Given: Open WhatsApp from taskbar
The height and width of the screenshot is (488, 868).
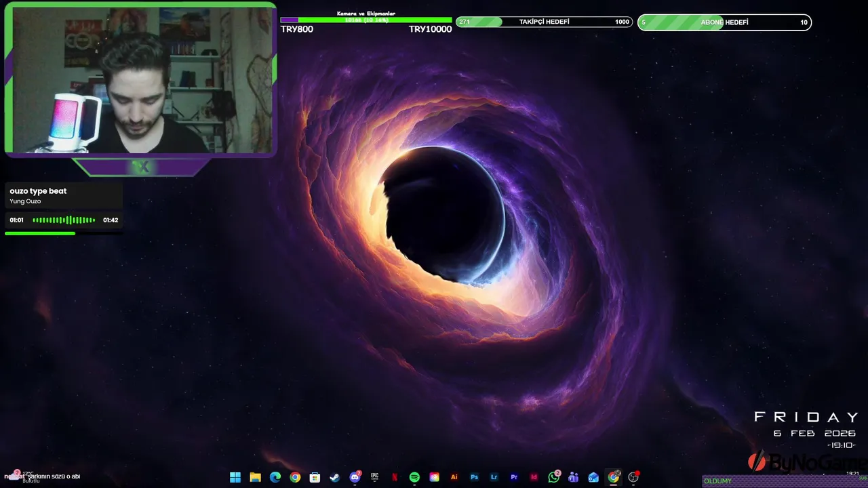Looking at the screenshot, I should tap(553, 477).
